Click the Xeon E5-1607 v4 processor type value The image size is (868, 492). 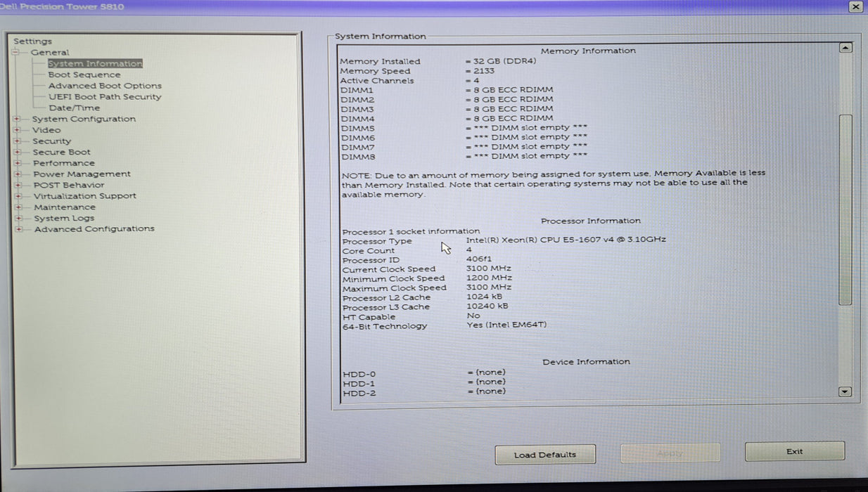pos(566,240)
